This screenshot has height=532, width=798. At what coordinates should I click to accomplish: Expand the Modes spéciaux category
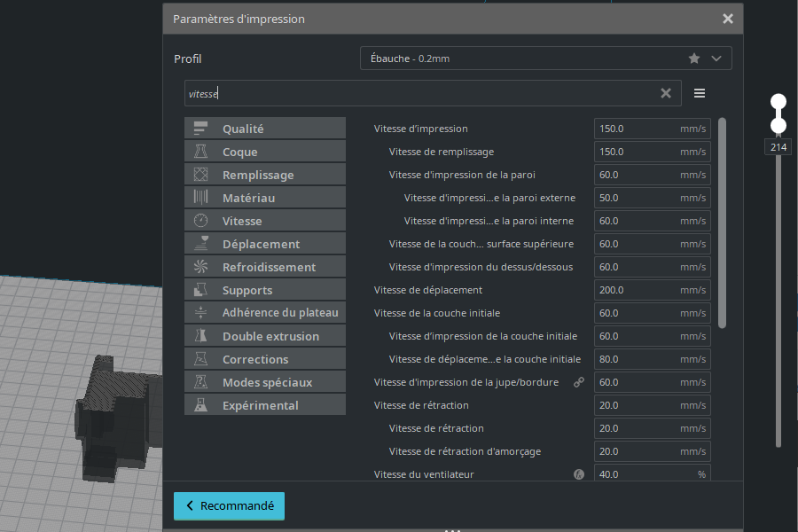click(264, 382)
